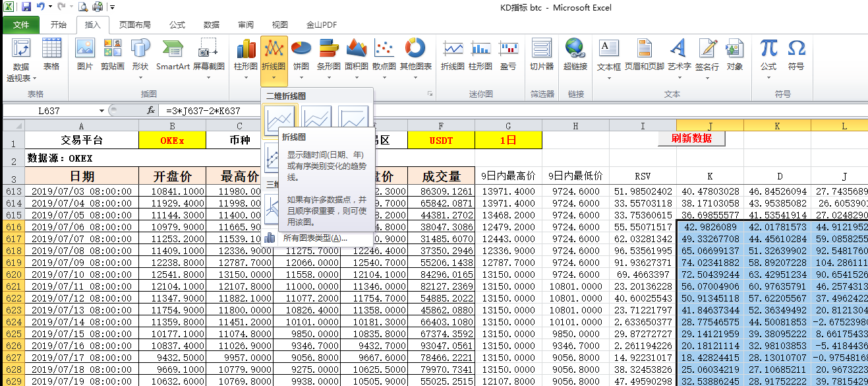The width and height of the screenshot is (868, 386).
Task: Open 所有图表类型 (All Chart Types) option
Action: pyautogui.click(x=314, y=238)
